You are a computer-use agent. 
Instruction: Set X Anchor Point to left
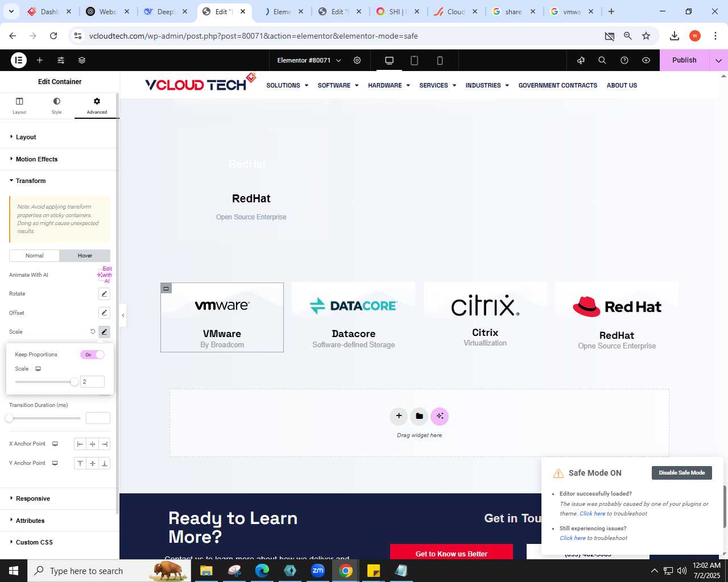click(80, 444)
